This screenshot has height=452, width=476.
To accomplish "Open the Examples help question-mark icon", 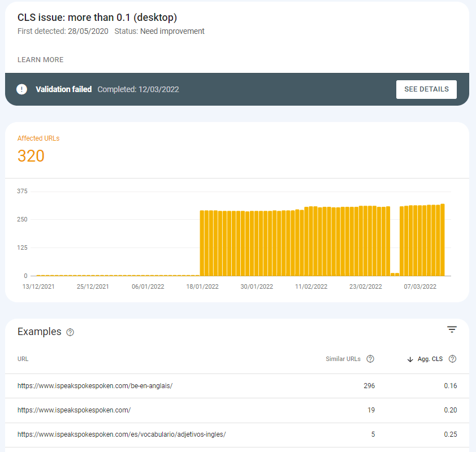I will [x=70, y=332].
